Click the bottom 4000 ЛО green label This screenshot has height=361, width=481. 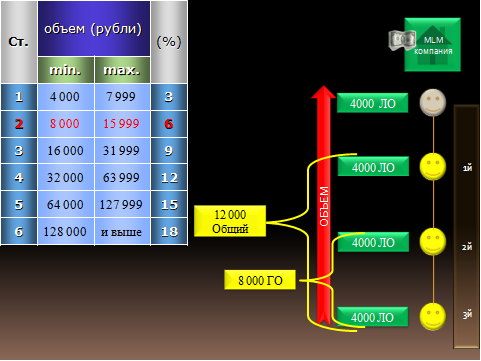[x=372, y=317]
